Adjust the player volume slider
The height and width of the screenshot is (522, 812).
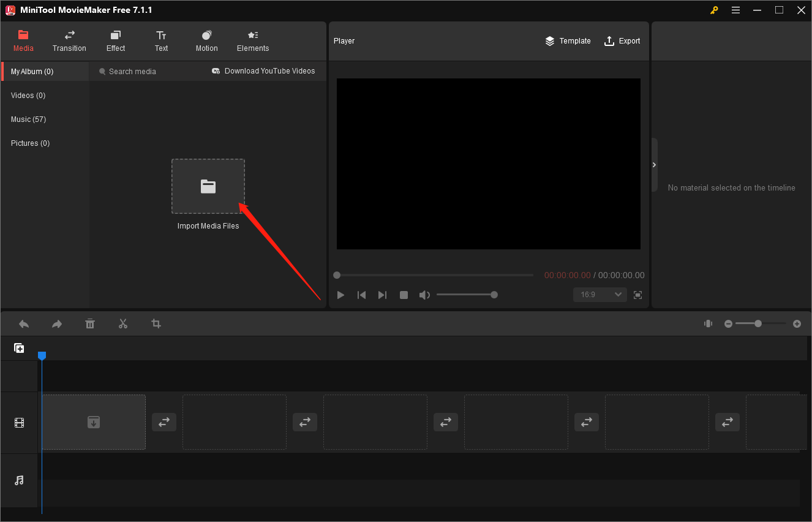[467, 295]
